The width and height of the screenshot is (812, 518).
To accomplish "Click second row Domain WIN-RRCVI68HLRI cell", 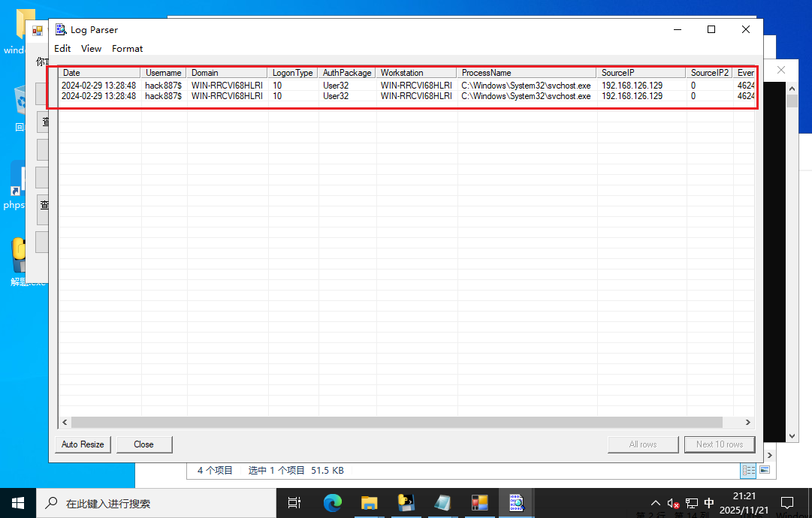I will (x=227, y=96).
